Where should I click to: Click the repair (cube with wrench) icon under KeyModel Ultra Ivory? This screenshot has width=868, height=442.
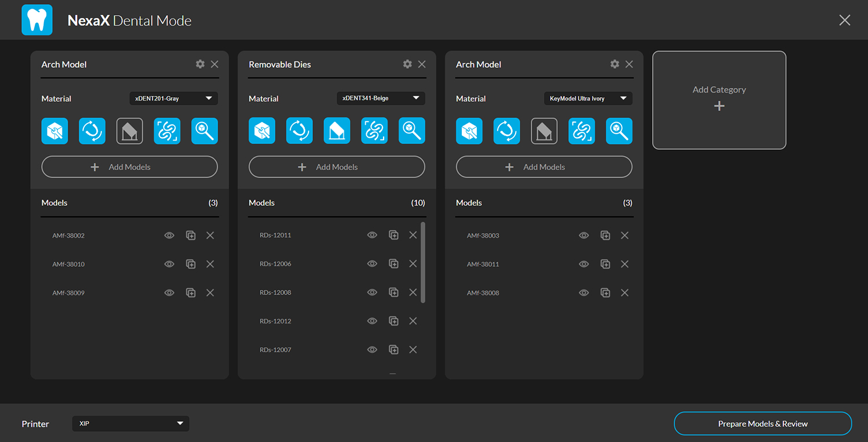click(469, 131)
